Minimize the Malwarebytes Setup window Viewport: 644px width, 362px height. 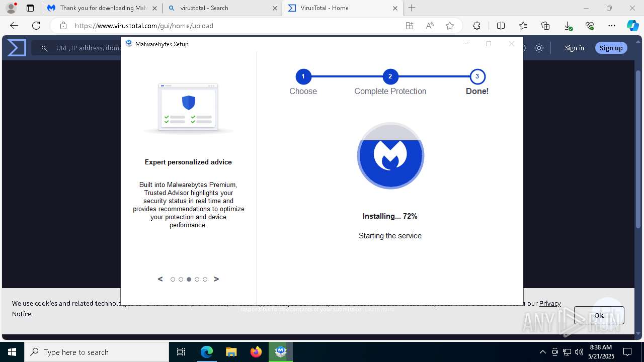pyautogui.click(x=466, y=44)
